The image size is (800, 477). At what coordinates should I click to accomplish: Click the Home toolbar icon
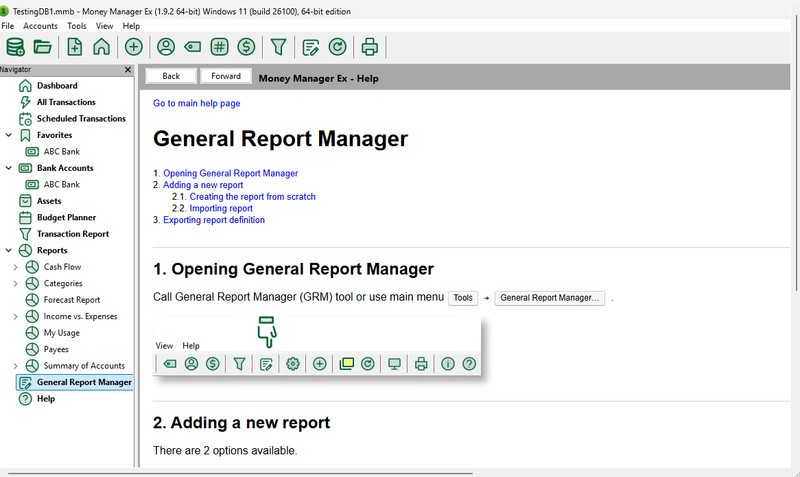tap(102, 47)
